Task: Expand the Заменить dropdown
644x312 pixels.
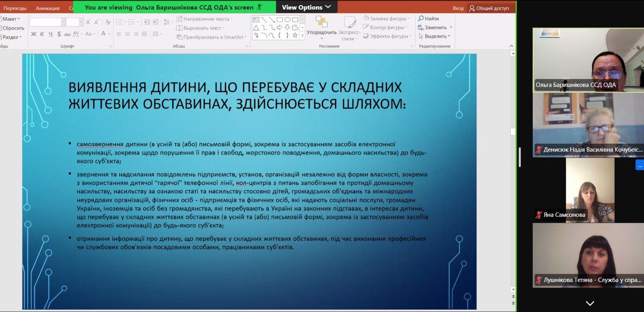Action: point(451,27)
